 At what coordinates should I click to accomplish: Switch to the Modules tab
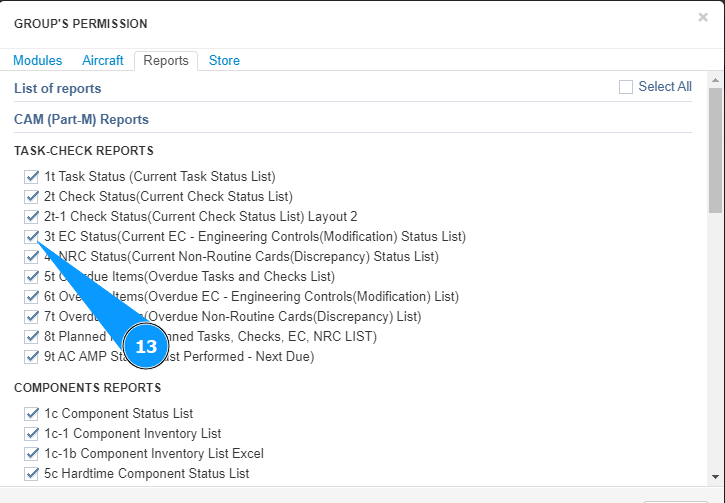coord(38,61)
